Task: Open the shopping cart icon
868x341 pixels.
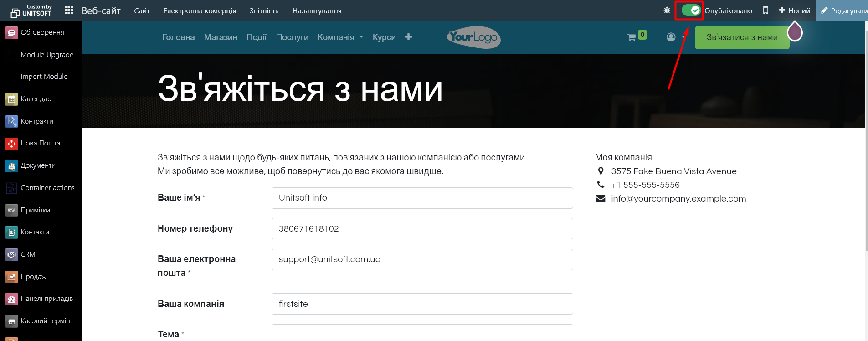Action: pyautogui.click(x=632, y=37)
